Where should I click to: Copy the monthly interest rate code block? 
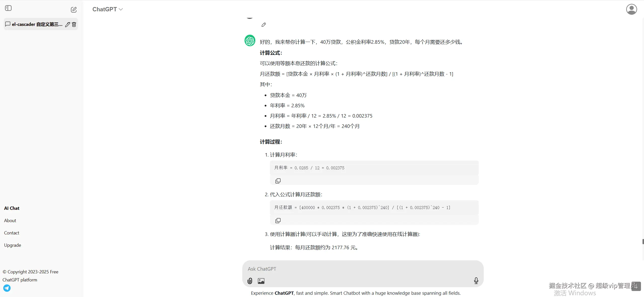pyautogui.click(x=278, y=181)
